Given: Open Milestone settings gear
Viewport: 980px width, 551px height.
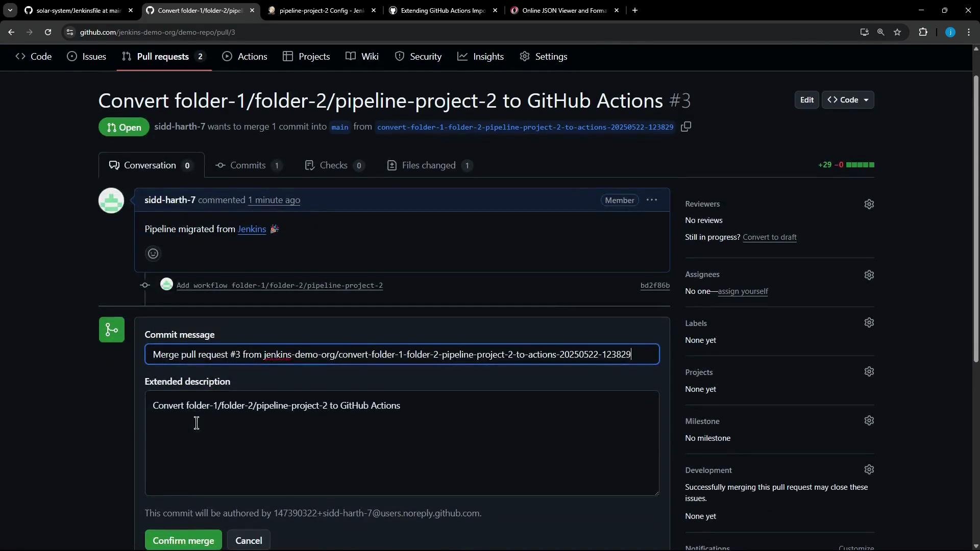Looking at the screenshot, I should [869, 420].
